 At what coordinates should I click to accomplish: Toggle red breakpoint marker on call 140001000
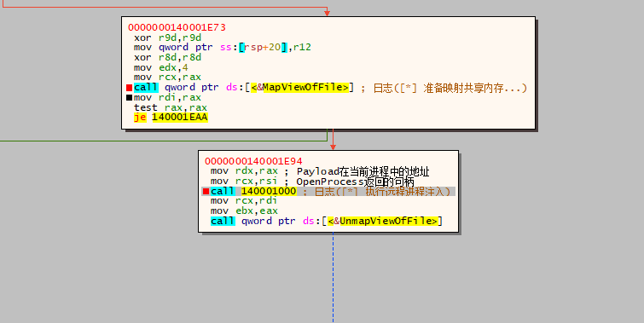(x=206, y=191)
